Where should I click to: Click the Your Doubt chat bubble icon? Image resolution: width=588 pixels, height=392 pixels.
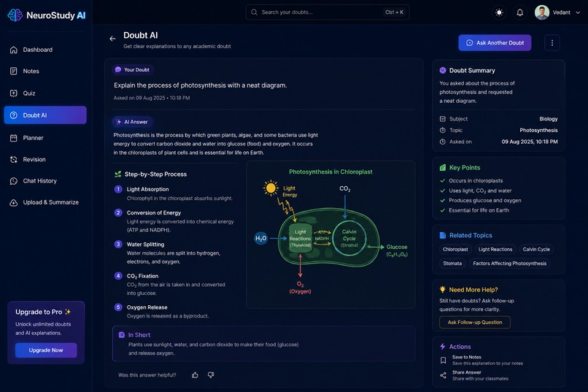[118, 70]
